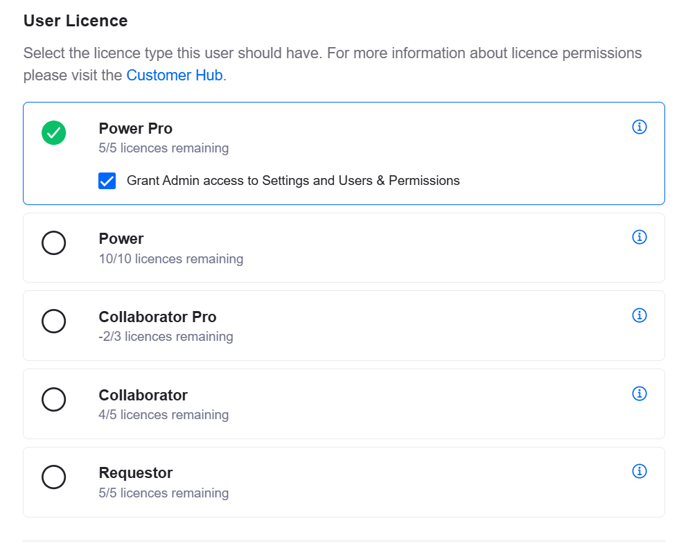The width and height of the screenshot is (688, 557).
Task: Uncheck the Grant Admin access checkbox
Action: click(x=107, y=181)
